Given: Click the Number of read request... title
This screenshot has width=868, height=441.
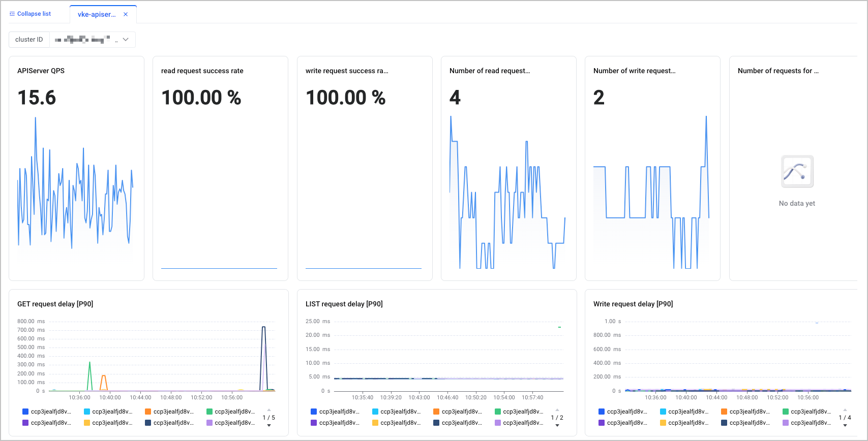Looking at the screenshot, I should (x=490, y=71).
